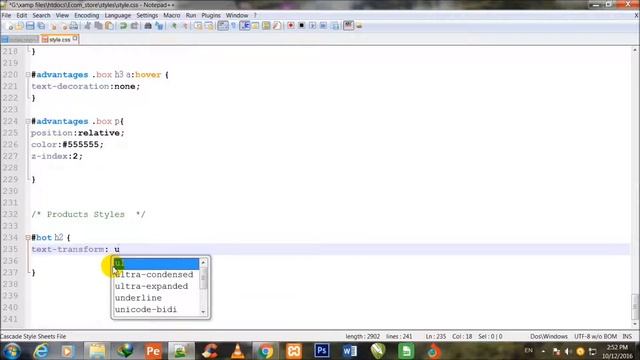Save the current file via toolbar
This screenshot has height=360, width=640.
(x=30, y=26)
